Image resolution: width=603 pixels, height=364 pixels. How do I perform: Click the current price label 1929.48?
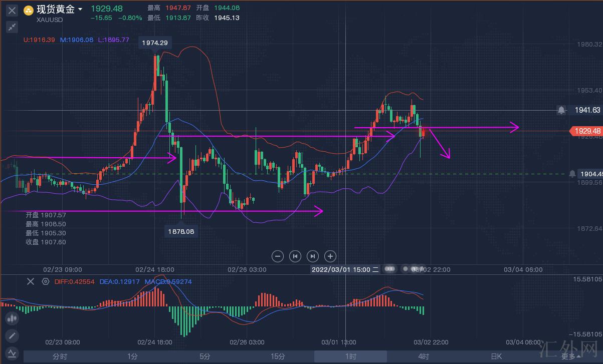[x=584, y=131]
